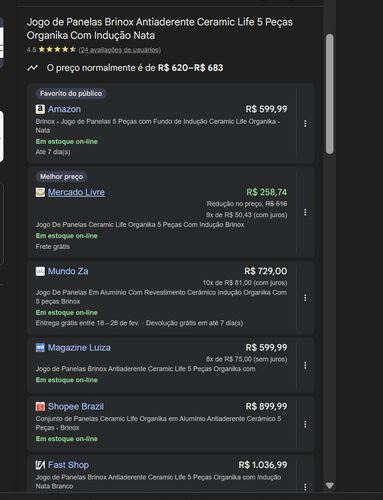Click the Magazine Luiza logo icon
This screenshot has width=383, height=500.
[x=40, y=348]
